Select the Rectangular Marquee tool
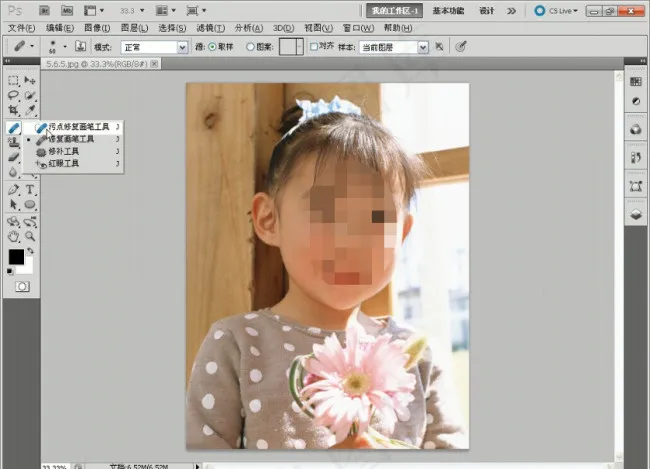Screen dimensions: 650x469 [13, 80]
